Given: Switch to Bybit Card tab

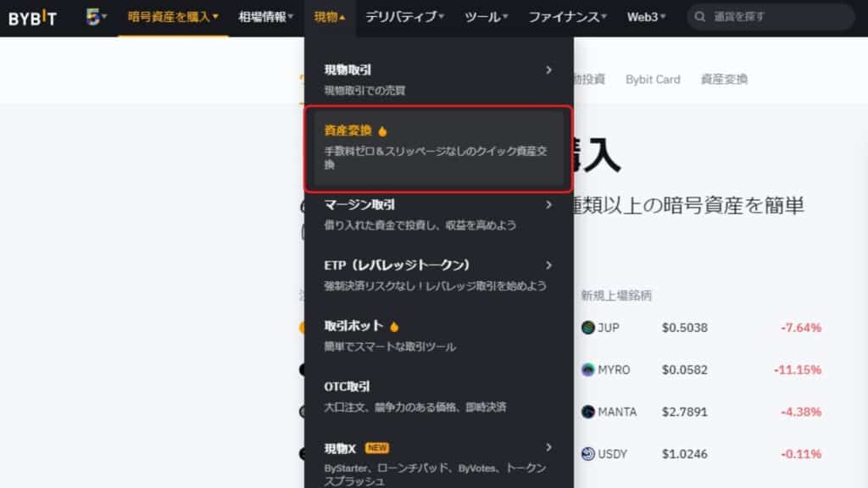Looking at the screenshot, I should tap(653, 79).
